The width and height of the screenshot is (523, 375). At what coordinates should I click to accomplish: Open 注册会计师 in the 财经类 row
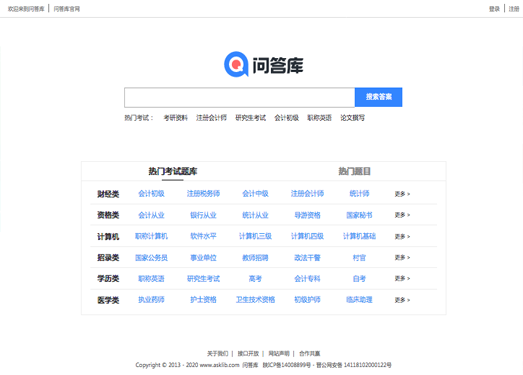tap(307, 194)
